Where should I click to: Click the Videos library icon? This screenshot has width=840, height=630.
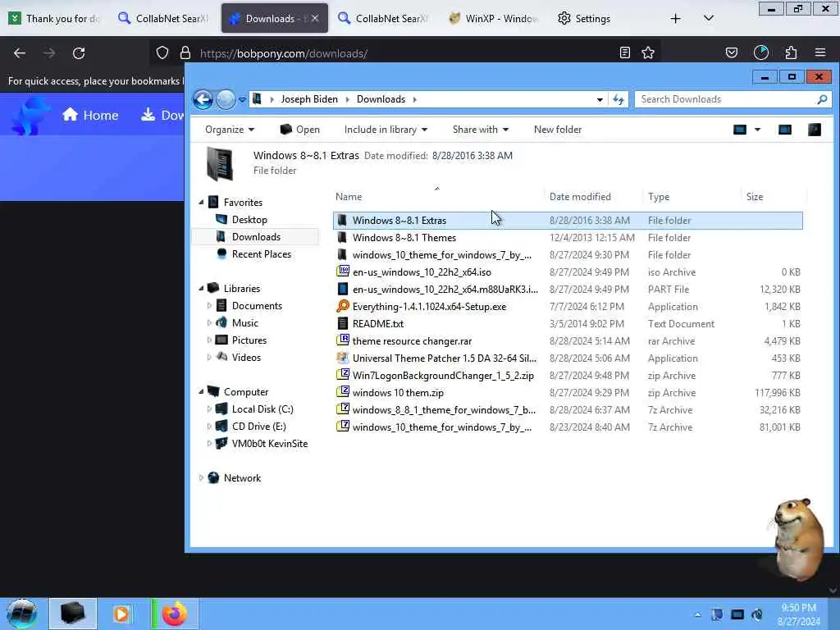[221, 357]
